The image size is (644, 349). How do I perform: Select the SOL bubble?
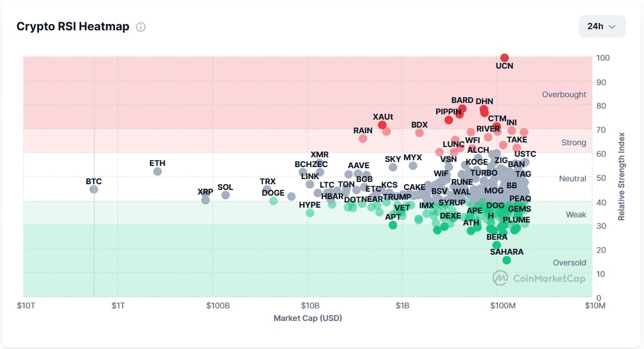225,195
